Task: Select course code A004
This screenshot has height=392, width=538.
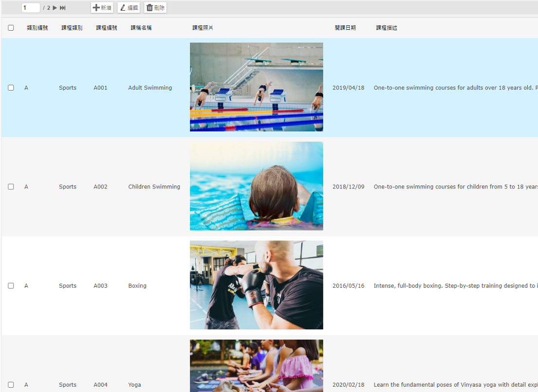Action: (100, 384)
